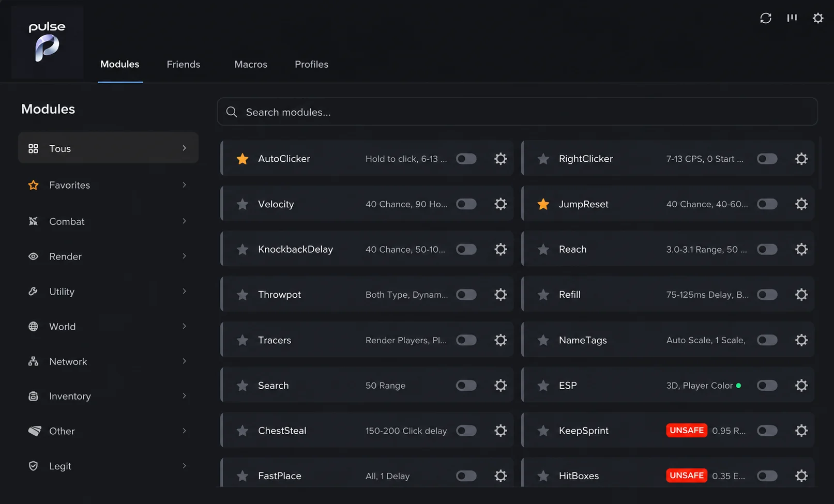
Task: Click the Search modules input field
Action: (x=518, y=112)
